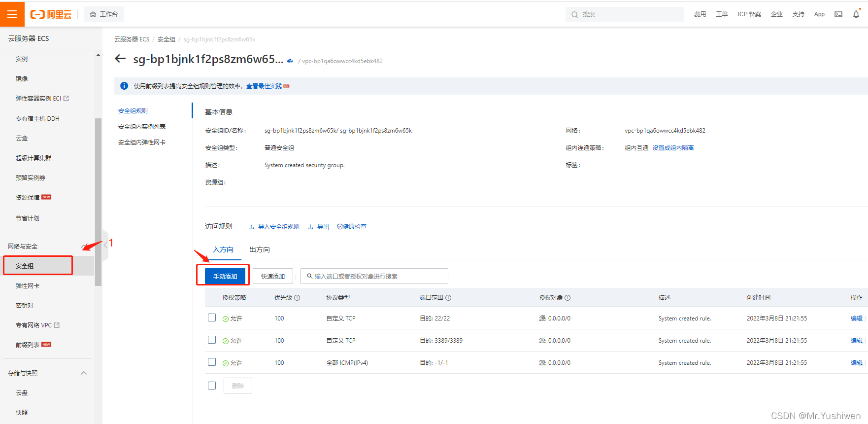Edit the 22/22 rule via 编辑
This screenshot has width=868, height=424.
point(857,318)
